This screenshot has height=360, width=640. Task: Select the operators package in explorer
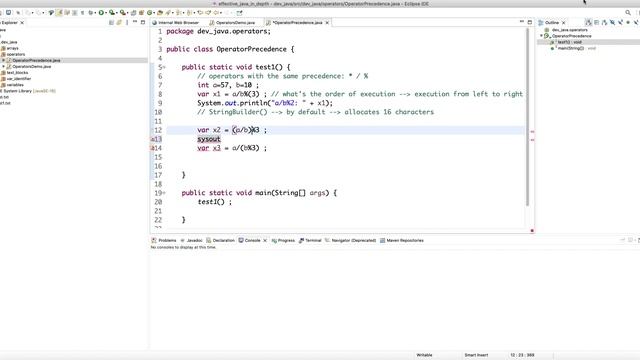click(16, 54)
